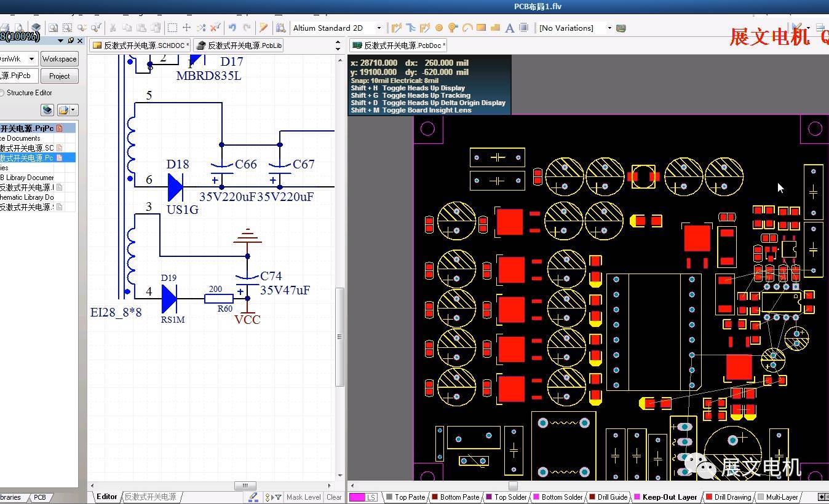829x504 pixels.
Task: Expand the No Variations dropdown
Action: coord(609,28)
